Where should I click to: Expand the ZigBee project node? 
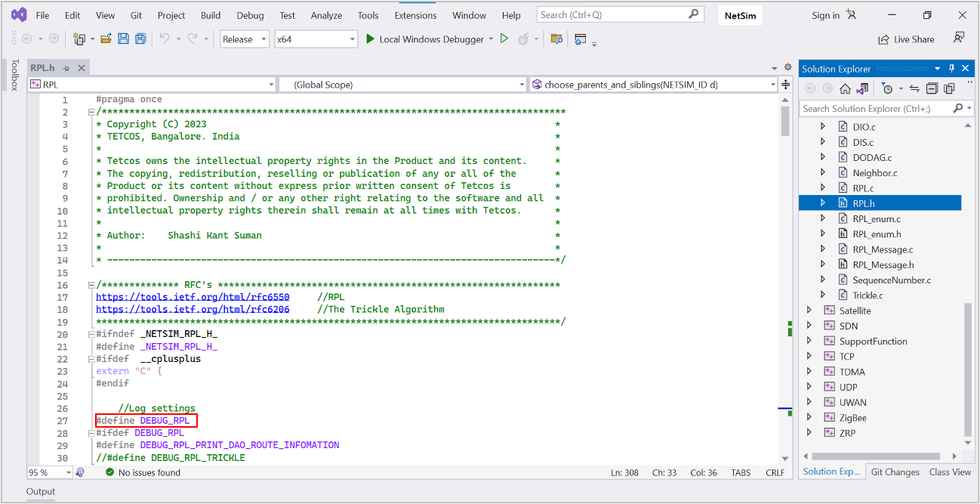point(809,418)
